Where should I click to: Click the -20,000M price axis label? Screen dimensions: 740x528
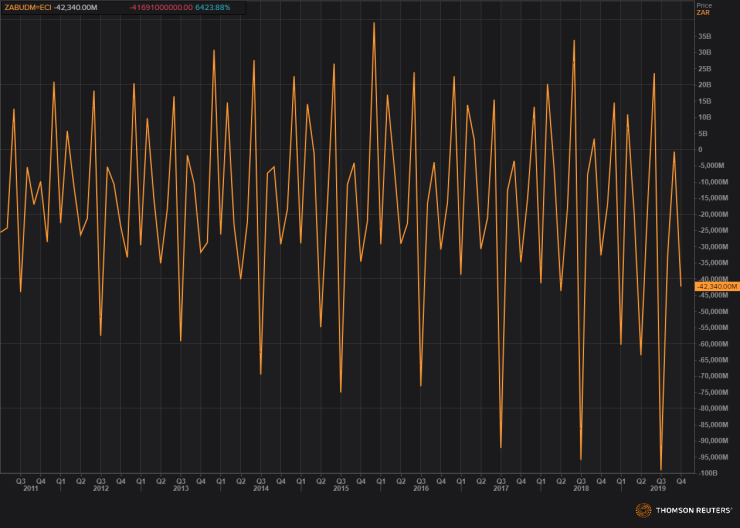point(713,214)
